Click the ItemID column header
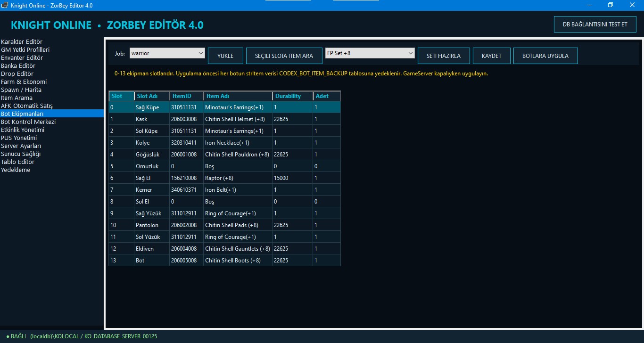 (187, 96)
